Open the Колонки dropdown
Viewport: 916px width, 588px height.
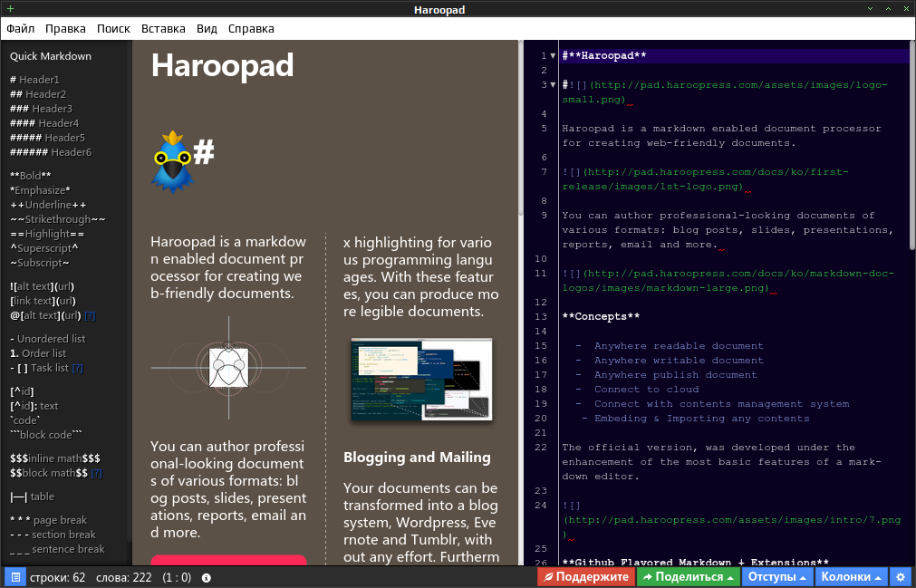[x=851, y=577]
